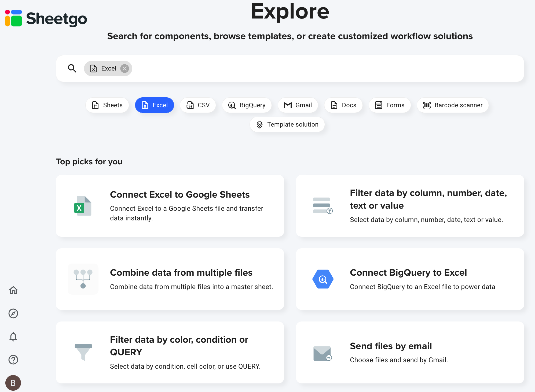Click the merge branches icon

pyautogui.click(x=83, y=279)
